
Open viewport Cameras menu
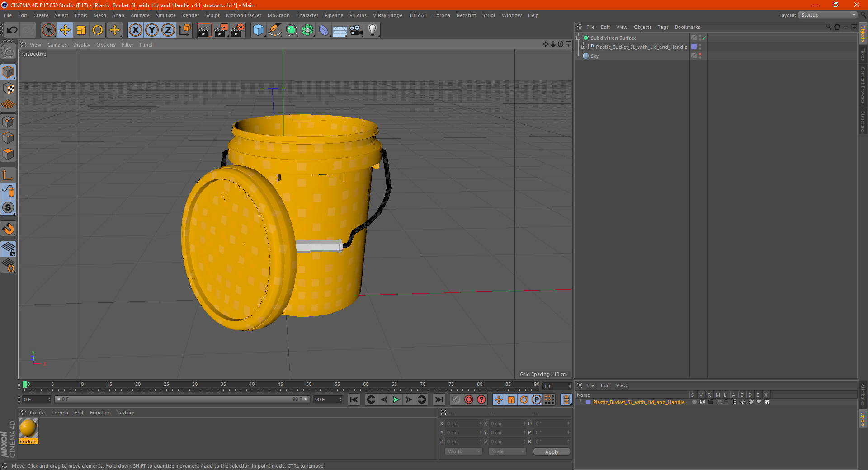pos(57,45)
